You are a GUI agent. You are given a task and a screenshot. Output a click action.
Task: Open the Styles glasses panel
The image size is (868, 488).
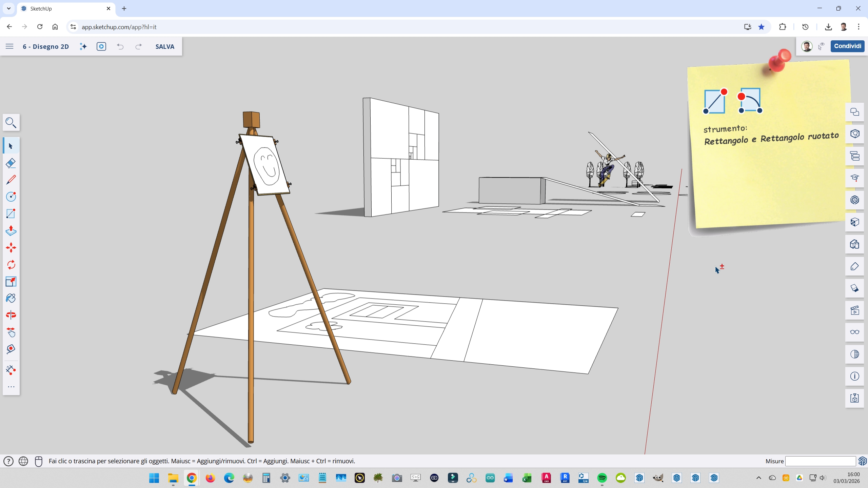[854, 332]
